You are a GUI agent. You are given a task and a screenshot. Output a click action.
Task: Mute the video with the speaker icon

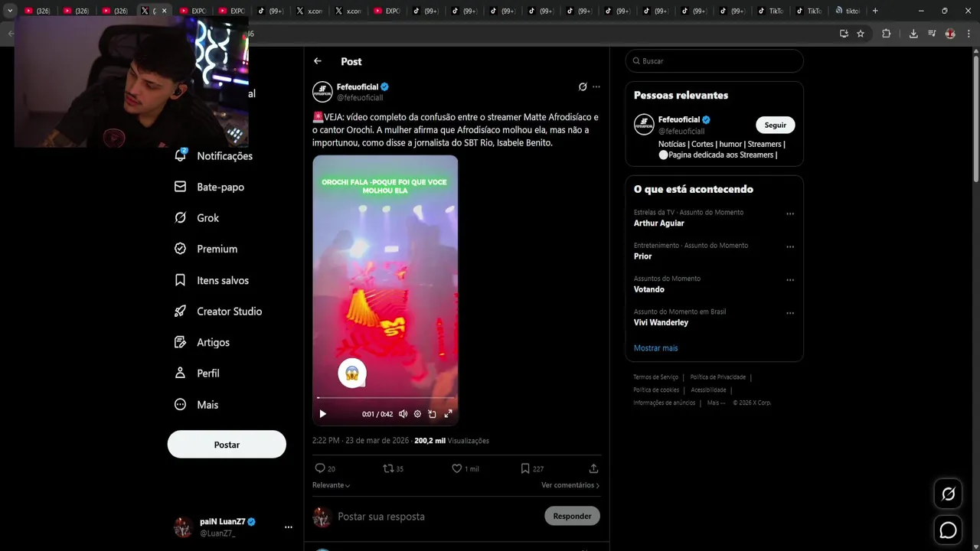pyautogui.click(x=403, y=414)
